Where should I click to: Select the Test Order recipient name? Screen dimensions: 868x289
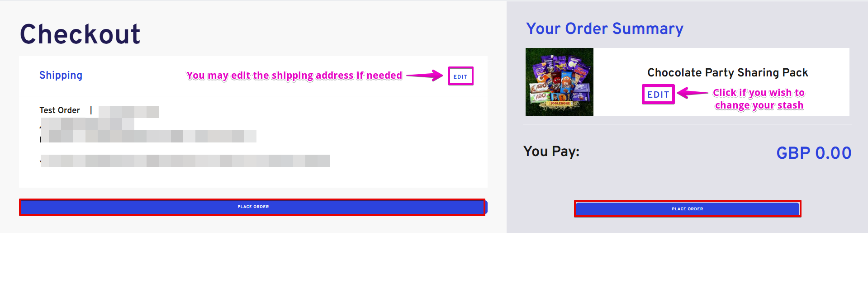point(60,110)
